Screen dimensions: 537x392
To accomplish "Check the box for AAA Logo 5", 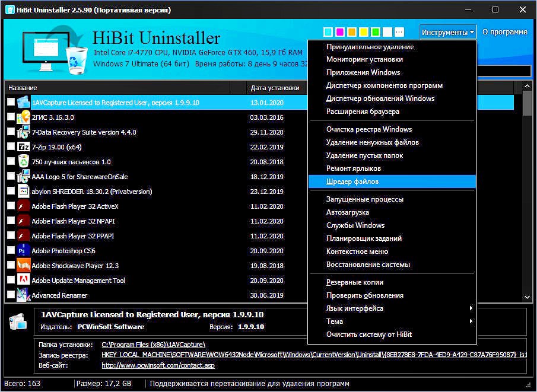I will (x=11, y=176).
